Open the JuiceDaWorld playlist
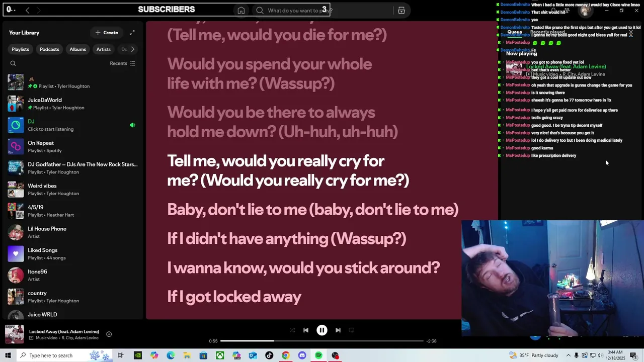Screen dimensions: 644x362 click(72, 104)
